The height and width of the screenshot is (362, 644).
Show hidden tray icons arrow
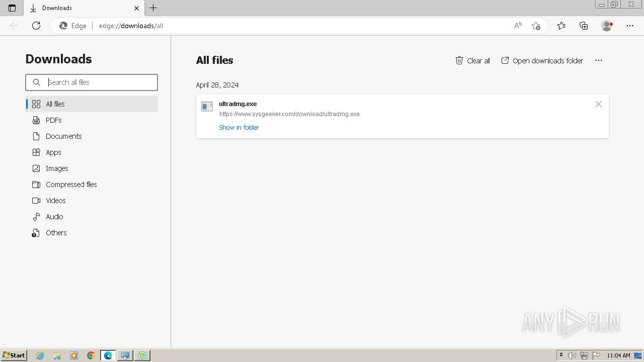pos(561,355)
